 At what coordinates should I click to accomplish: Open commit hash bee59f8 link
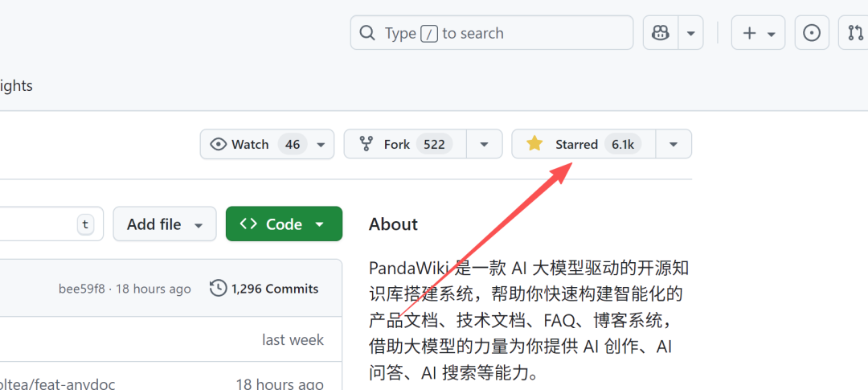point(81,289)
